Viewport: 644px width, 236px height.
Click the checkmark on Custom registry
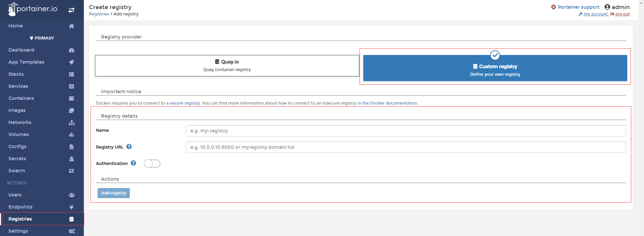click(495, 55)
